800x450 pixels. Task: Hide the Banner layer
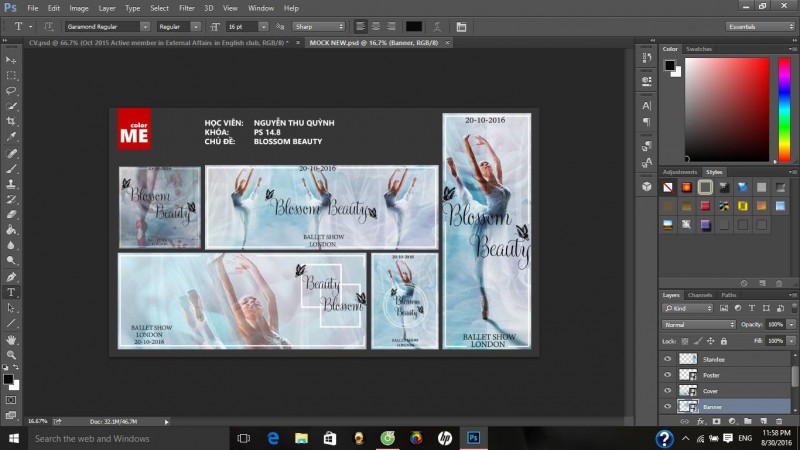tap(667, 407)
